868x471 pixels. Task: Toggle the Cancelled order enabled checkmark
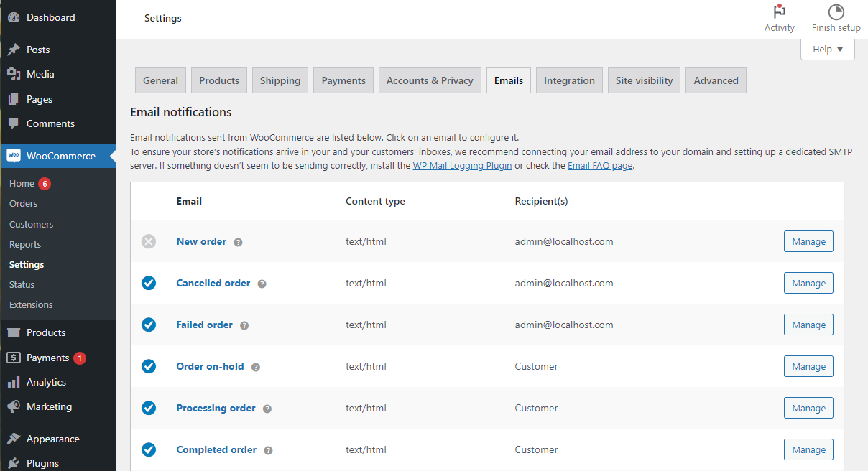149,283
